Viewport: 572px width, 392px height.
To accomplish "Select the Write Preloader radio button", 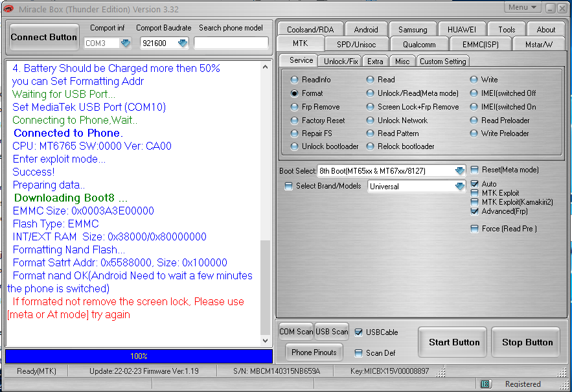I will coord(474,133).
